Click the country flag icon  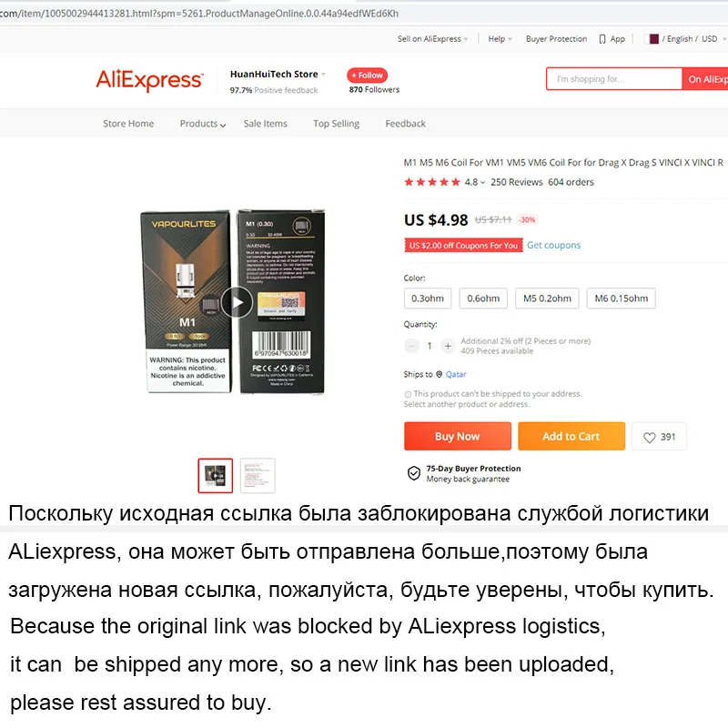[653, 39]
